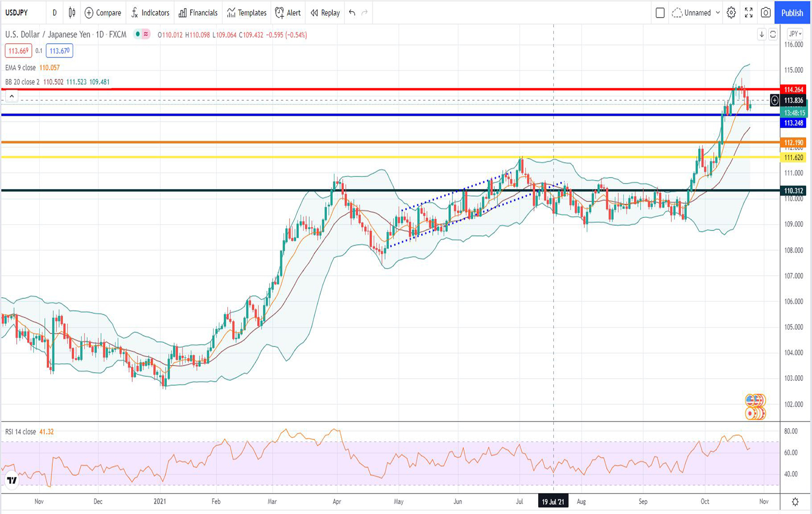Screen dimensions: 812x514
Task: Open the Indicators menu
Action: coord(150,13)
